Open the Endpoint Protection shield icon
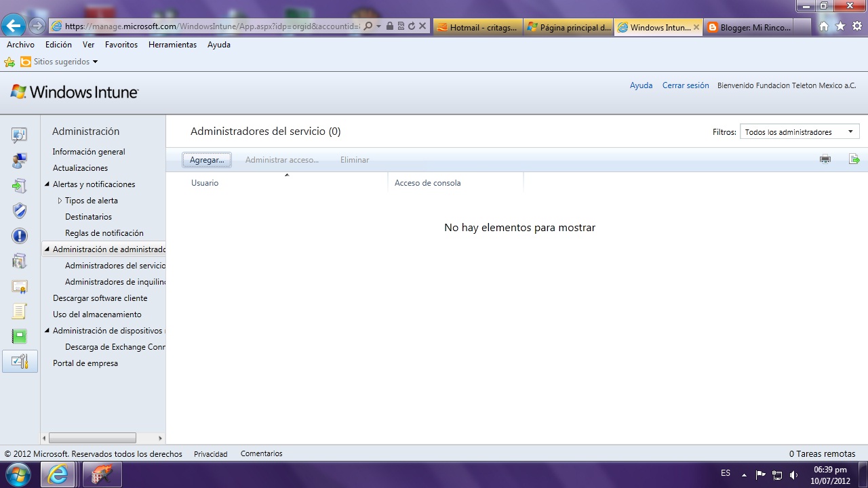Screen dimensions: 868x488 coord(20,211)
